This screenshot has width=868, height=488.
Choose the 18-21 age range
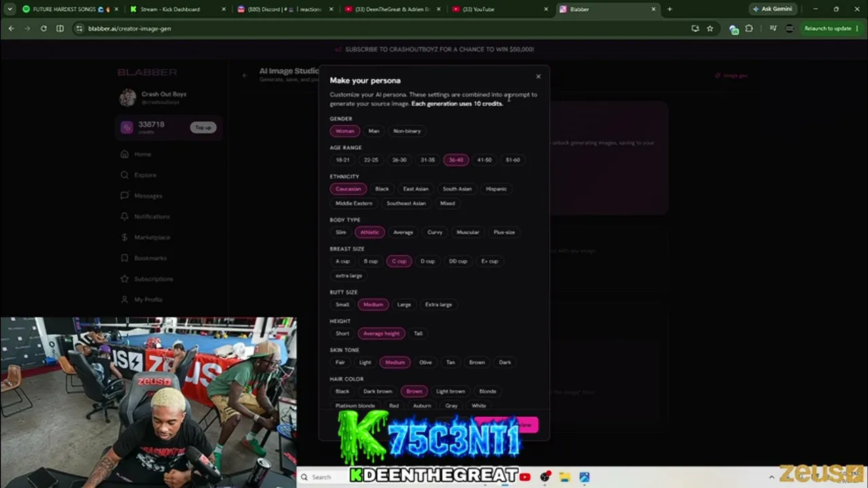click(x=342, y=160)
